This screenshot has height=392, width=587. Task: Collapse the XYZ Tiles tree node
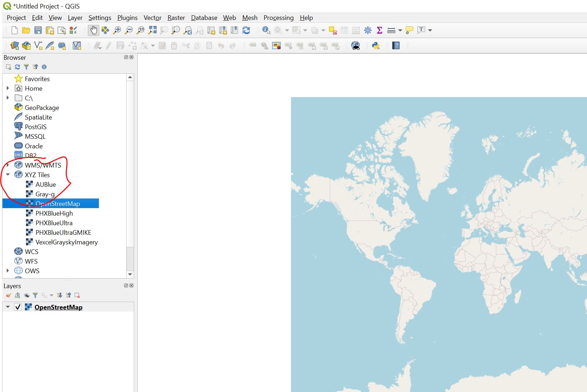point(8,175)
